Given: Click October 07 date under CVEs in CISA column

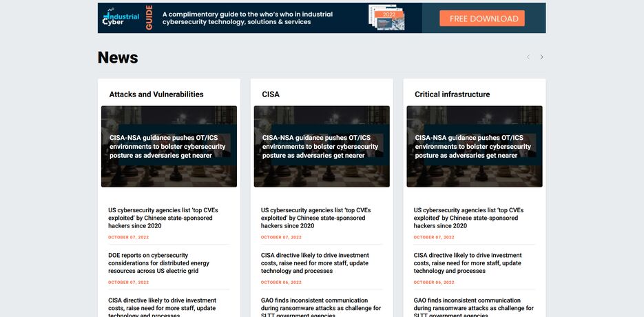Looking at the screenshot, I should 281,237.
